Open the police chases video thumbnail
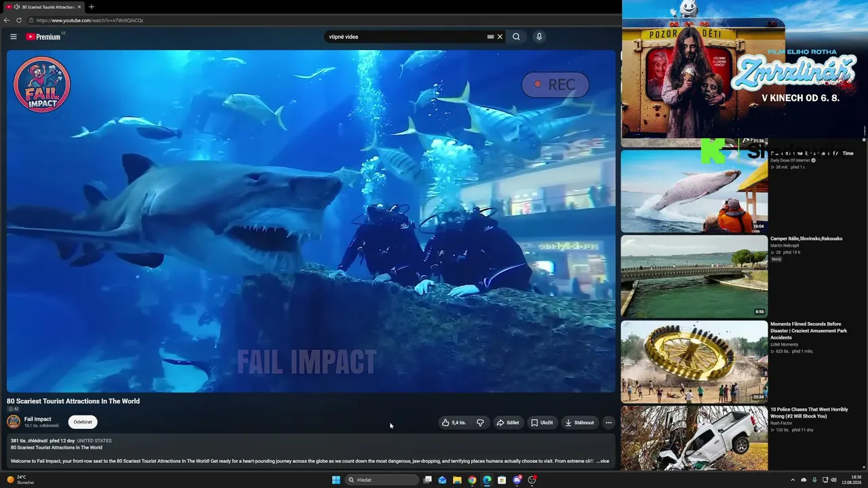Image resolution: width=868 pixels, height=488 pixels. [694, 439]
